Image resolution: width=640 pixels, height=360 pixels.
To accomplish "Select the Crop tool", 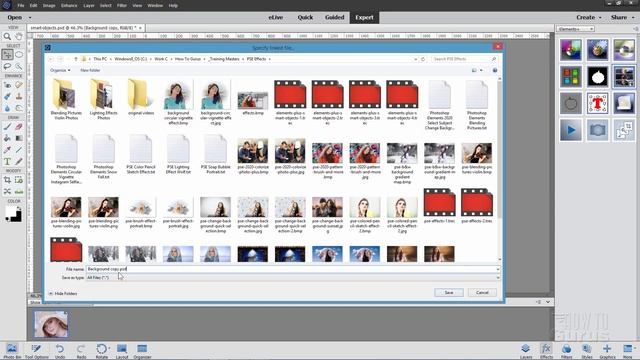I will (x=7, y=180).
